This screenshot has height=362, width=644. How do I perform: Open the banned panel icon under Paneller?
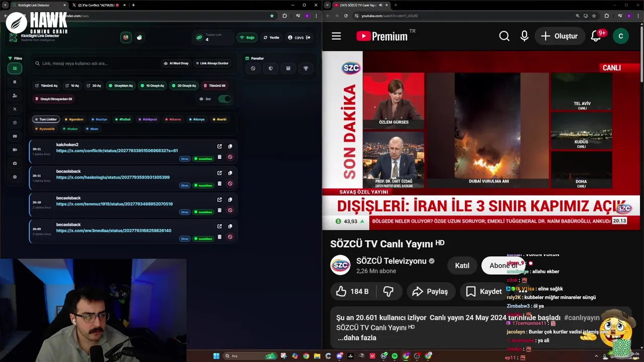coord(253,68)
